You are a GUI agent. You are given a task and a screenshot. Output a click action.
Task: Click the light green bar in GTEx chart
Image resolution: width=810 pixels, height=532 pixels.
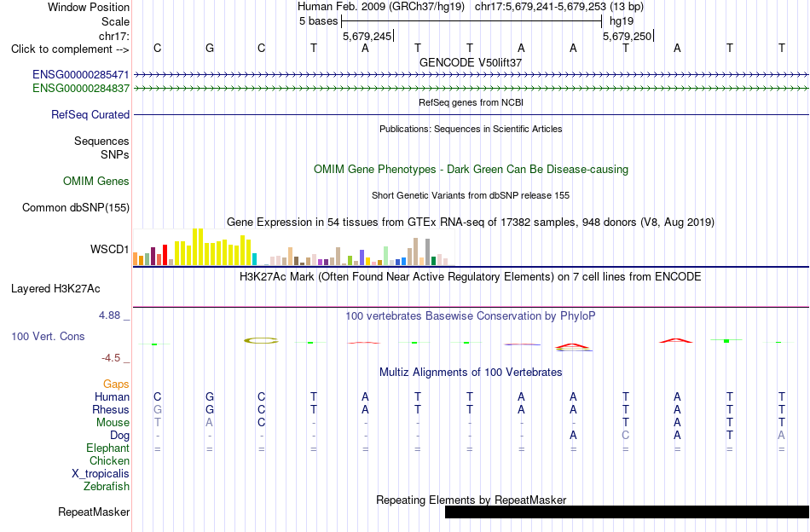point(385,256)
